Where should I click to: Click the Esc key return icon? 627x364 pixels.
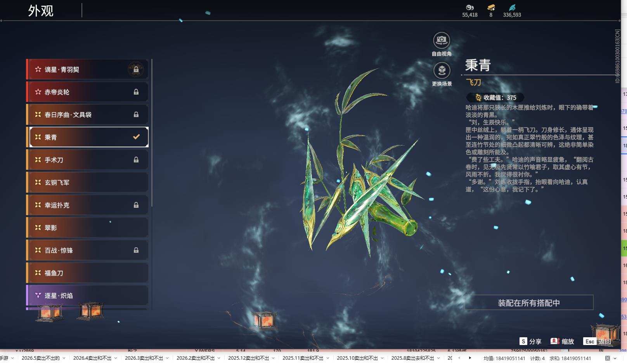click(x=590, y=341)
